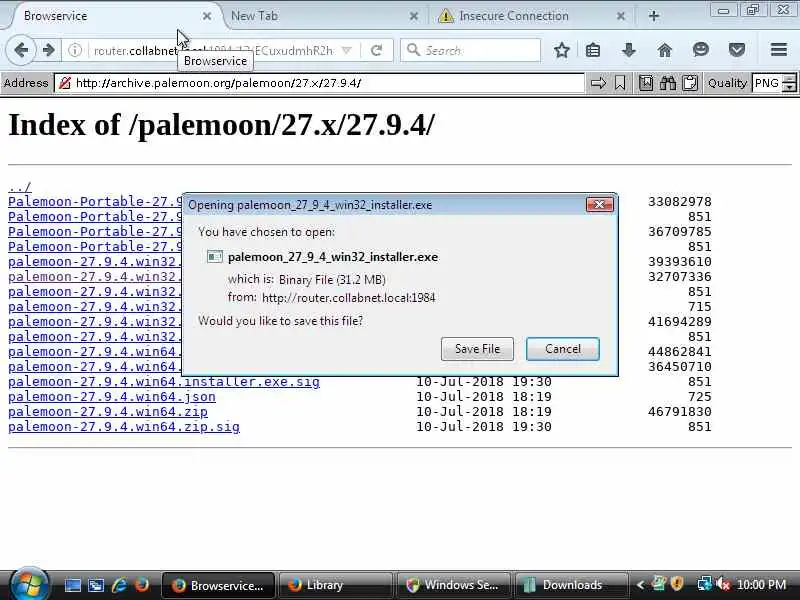
Task: Click the file size 725
Action: (699, 396)
